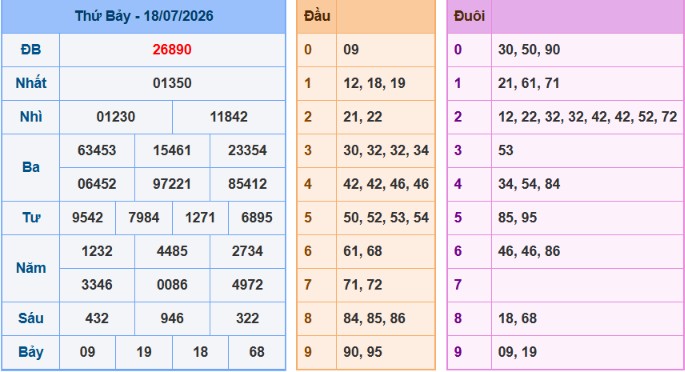Select Đuôi row 9 values 09, 19
Screen dimensions: 685x372
pos(517,352)
